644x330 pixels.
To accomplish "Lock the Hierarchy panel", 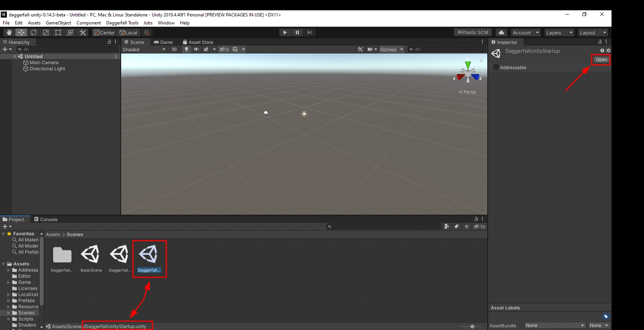I will [109, 42].
